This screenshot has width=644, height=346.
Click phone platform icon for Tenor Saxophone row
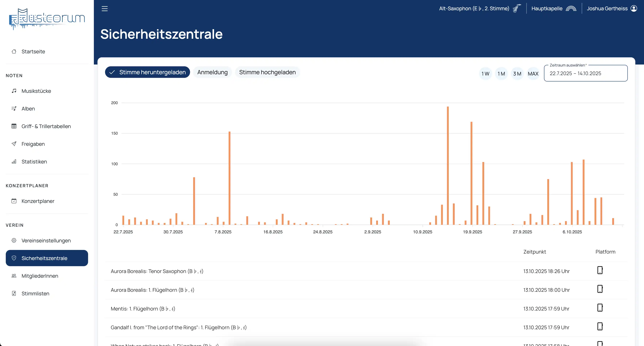point(600,270)
